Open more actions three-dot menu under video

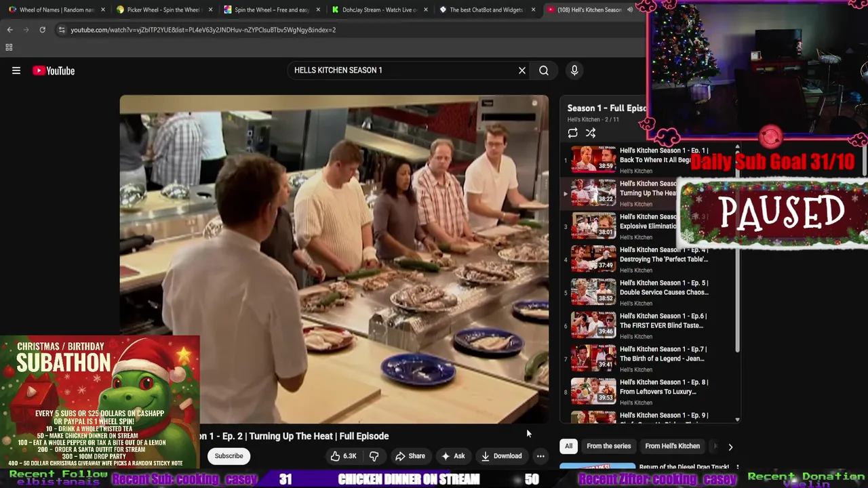(x=540, y=456)
